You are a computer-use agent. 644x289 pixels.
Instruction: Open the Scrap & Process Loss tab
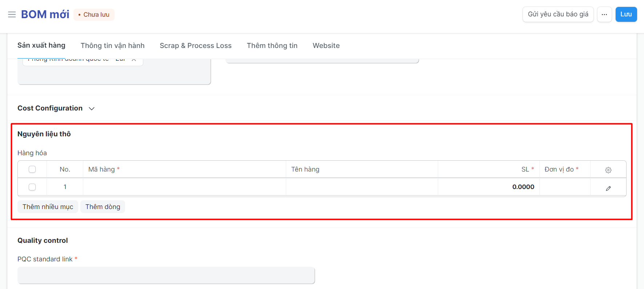coord(195,45)
